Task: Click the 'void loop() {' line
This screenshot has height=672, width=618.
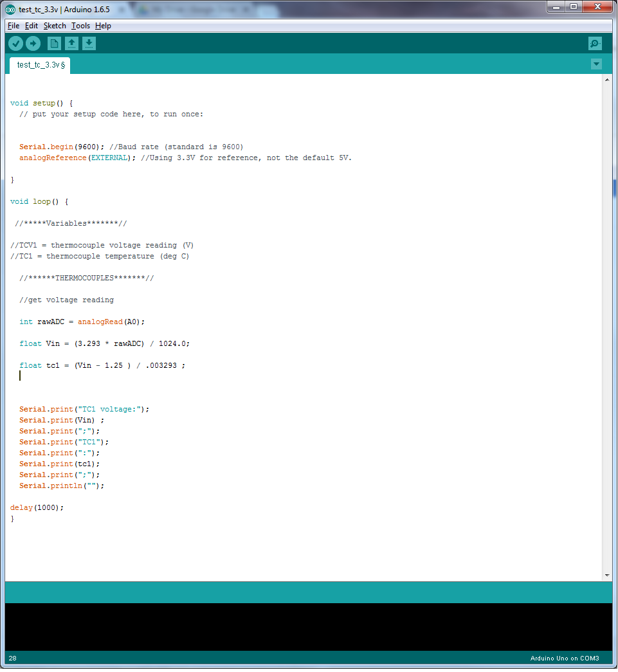Action: pyautogui.click(x=39, y=202)
